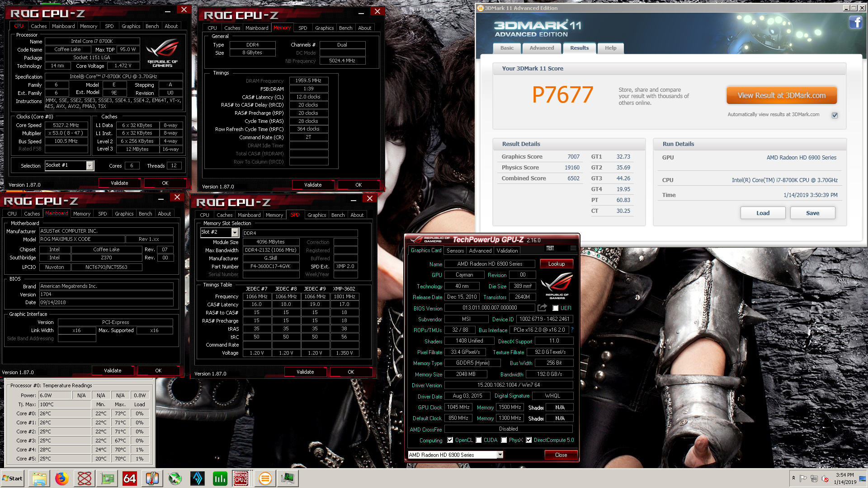Open the red atom-shaped taskbar app
Viewport: 868px width, 488px height.
point(84,478)
